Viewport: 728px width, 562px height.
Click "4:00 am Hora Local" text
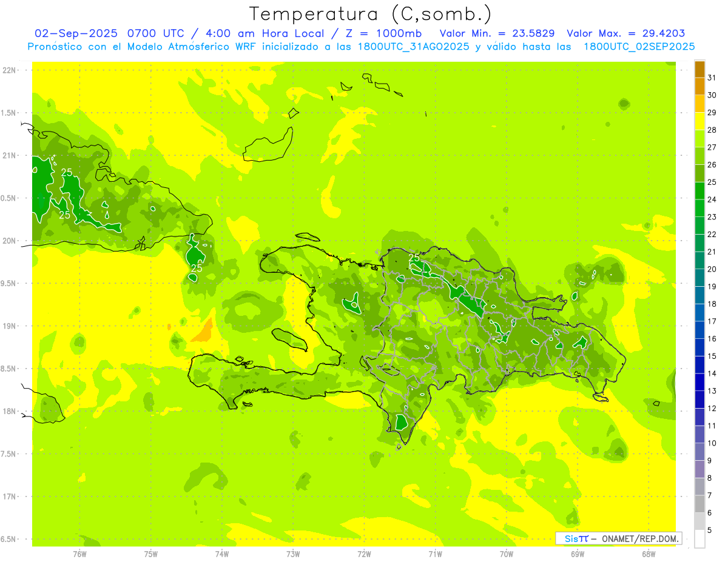pos(268,33)
